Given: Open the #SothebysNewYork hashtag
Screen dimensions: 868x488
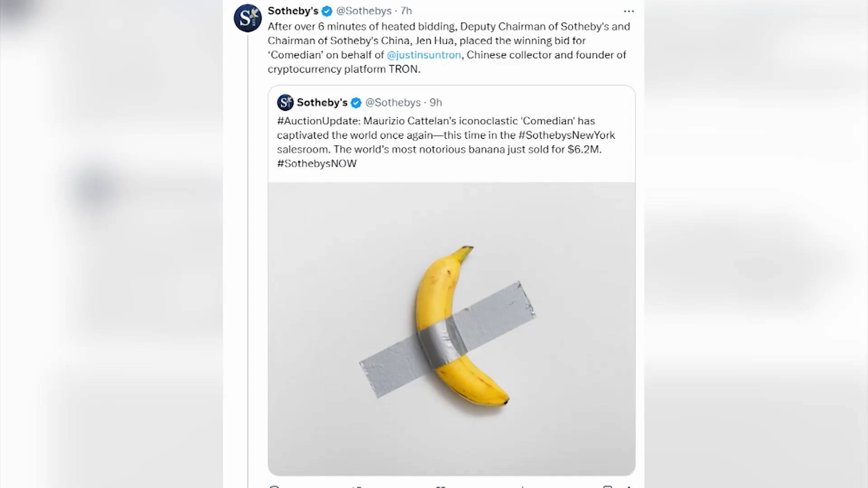Looking at the screenshot, I should [x=566, y=135].
